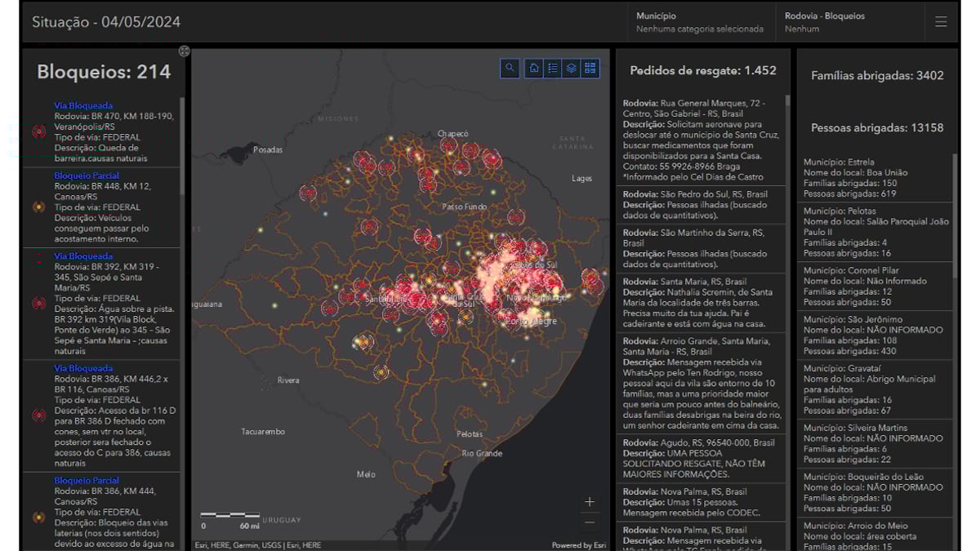
Task: Open Via Bloqueada link for BR 386 KM 446,2
Action: click(x=83, y=368)
